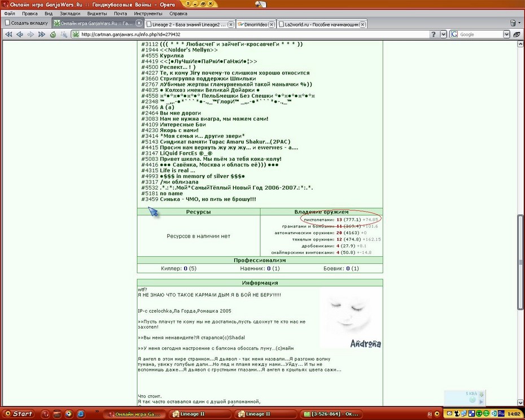Click inside the Google search field
This screenshot has width=525, height=420.
[481, 34]
